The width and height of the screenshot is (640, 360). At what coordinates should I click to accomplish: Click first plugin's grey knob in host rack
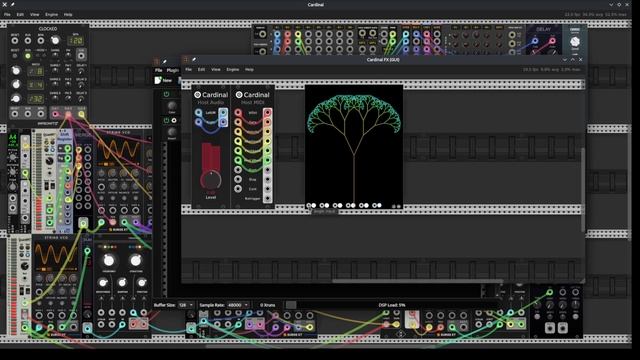pyautogui.click(x=172, y=106)
